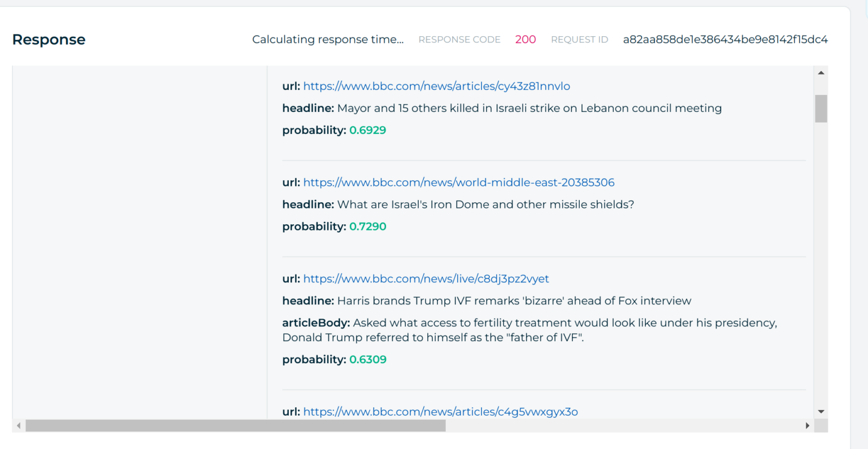Select probability value 0.7290
This screenshot has width=868, height=449.
[x=368, y=226]
